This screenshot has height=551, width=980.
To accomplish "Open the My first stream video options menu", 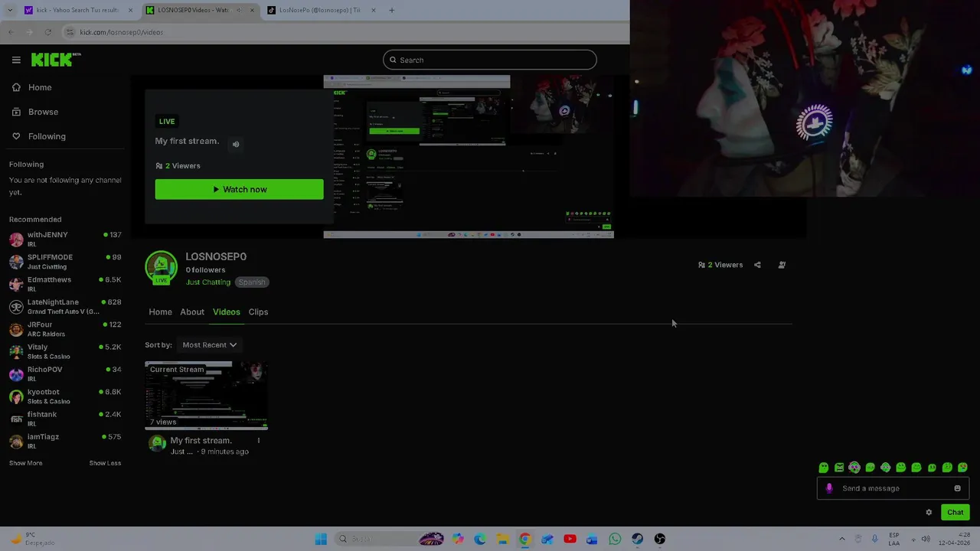I will (x=259, y=441).
